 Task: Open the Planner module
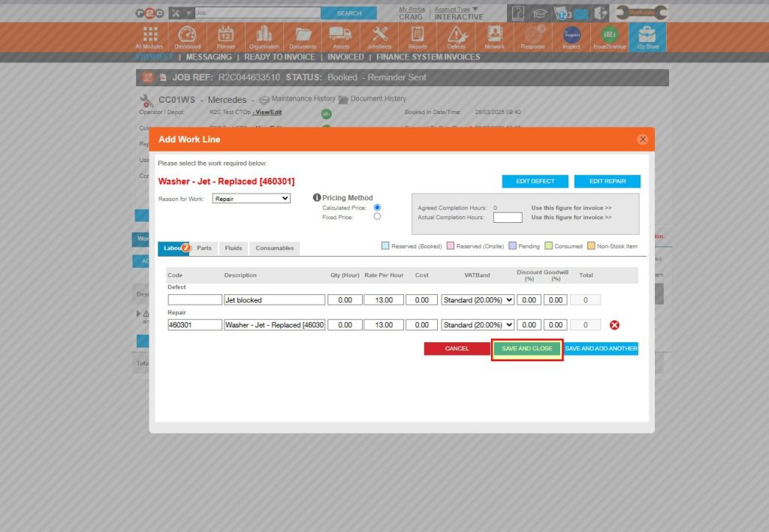tap(226, 35)
